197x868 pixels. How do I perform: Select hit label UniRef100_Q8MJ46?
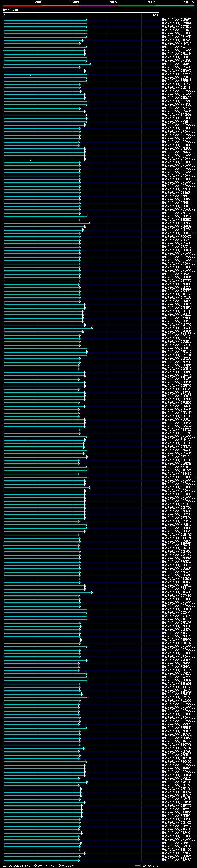click(176, 240)
